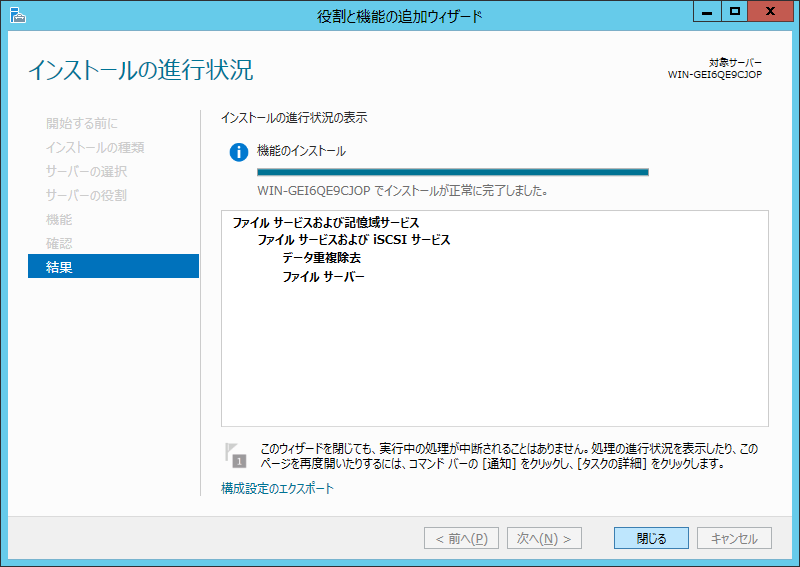Screen dimensions: 800x567
Task: Select the highlighted 結果 step
Action: pos(112,267)
